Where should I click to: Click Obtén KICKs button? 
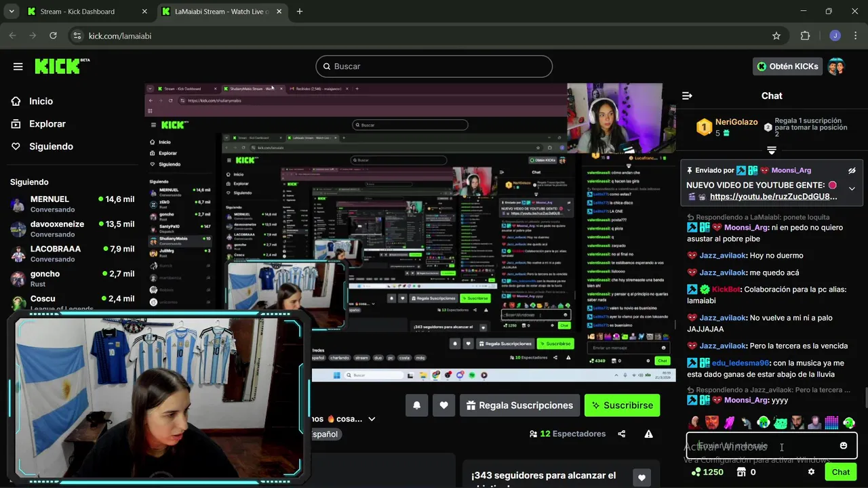point(787,66)
